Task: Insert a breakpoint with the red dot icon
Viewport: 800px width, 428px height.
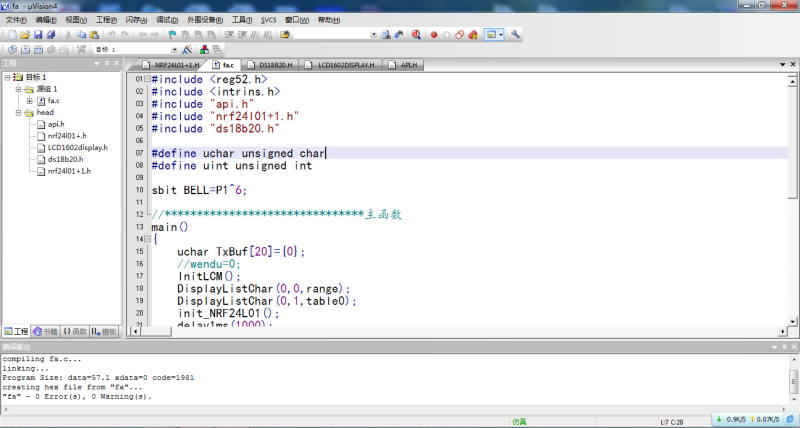Action: tap(434, 35)
